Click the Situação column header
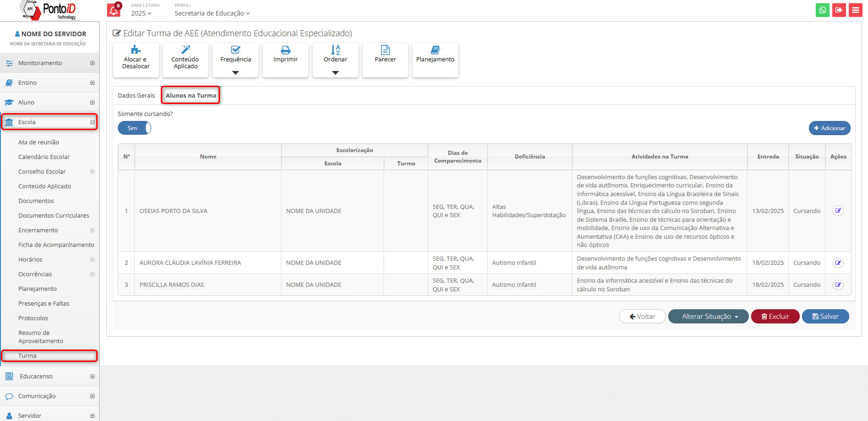 807,157
